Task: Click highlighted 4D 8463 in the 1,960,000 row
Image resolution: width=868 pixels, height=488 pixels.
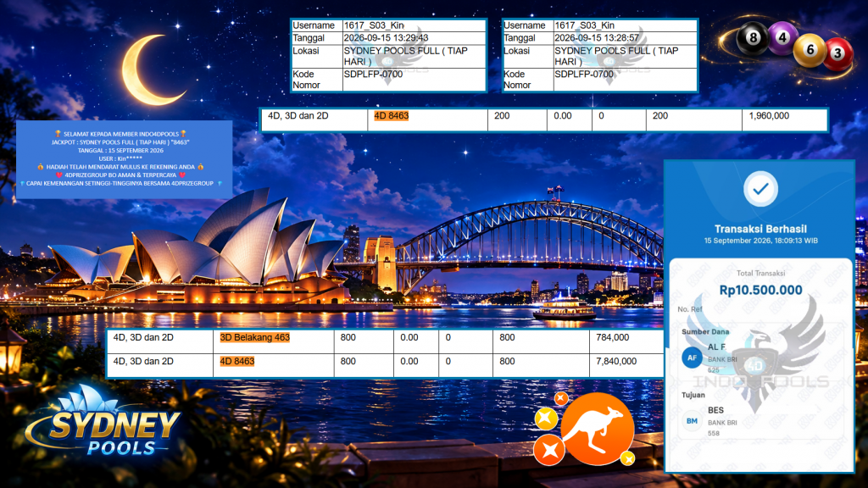Action: [x=392, y=115]
